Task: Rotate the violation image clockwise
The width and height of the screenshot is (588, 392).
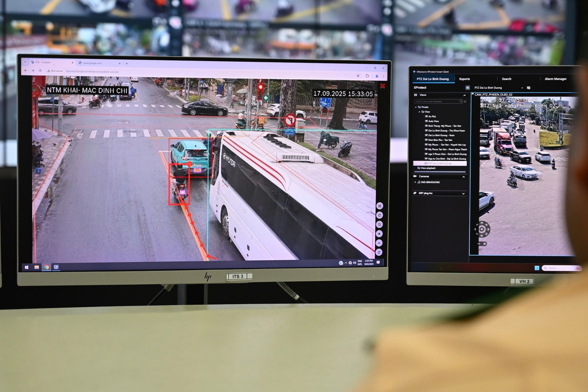Action: (x=380, y=215)
